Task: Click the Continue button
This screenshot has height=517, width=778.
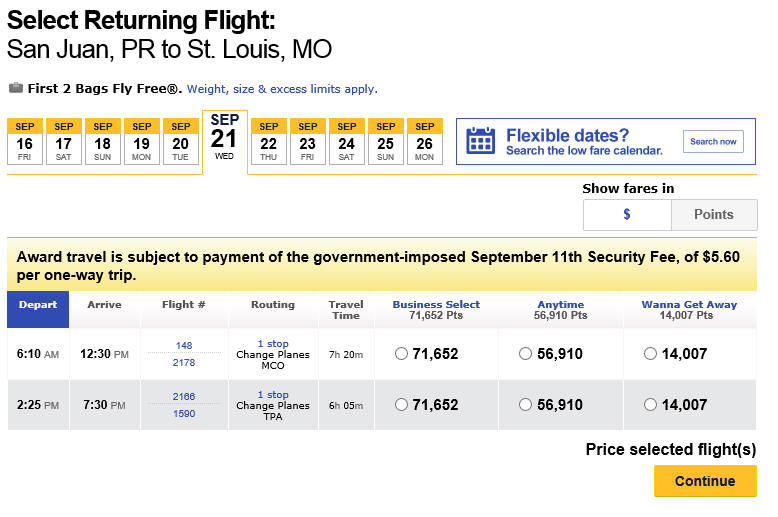Action: click(705, 481)
